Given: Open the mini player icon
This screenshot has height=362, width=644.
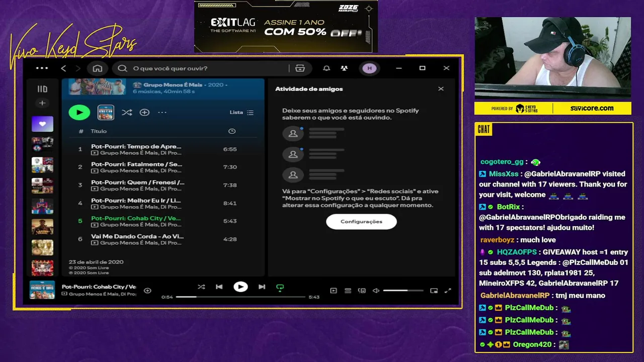Looking at the screenshot, I should click(x=434, y=291).
